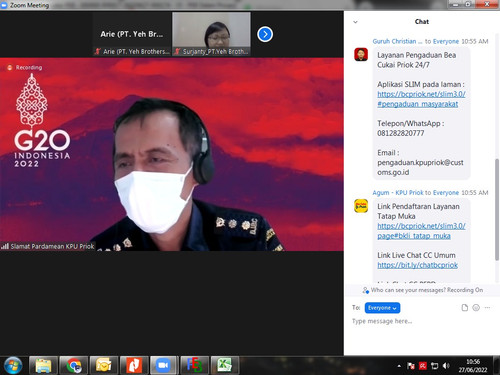Image resolution: width=500 pixels, height=375 pixels.
Task: Collapse the Chat panel with the chevron
Action: tap(355, 22)
